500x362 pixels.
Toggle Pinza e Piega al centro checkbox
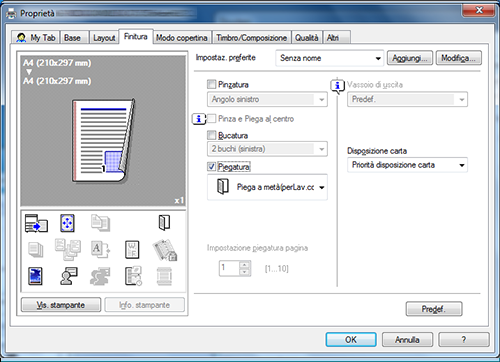tap(211, 118)
